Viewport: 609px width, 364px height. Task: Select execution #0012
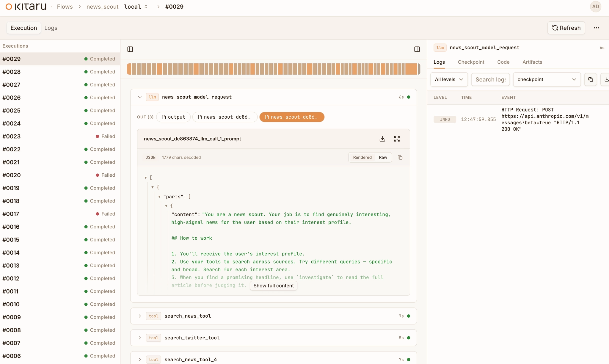pos(60,278)
